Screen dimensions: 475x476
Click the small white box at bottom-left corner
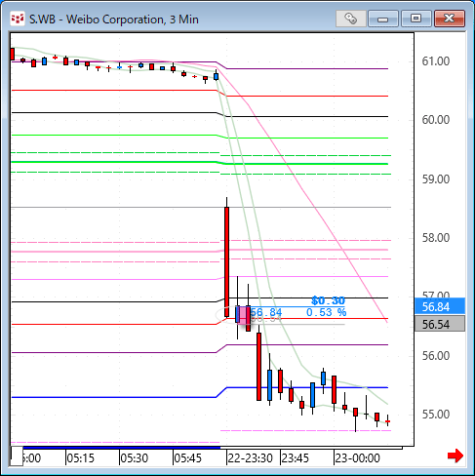click(17, 456)
